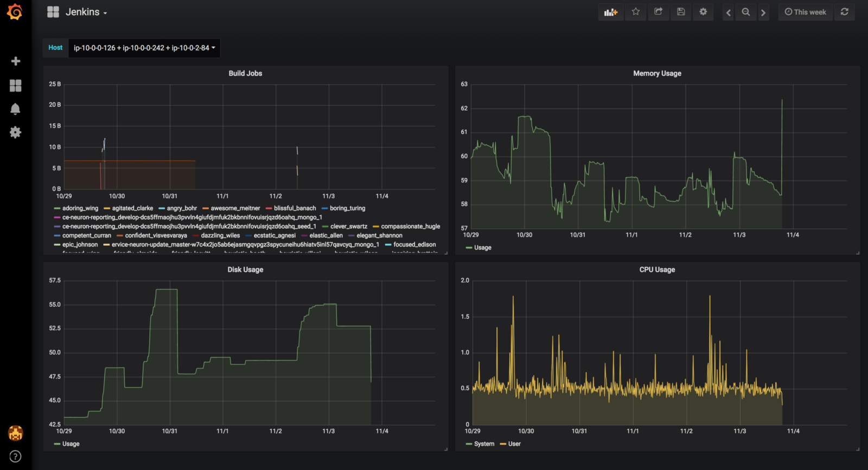Refresh the dashboard
Image resolution: width=868 pixels, height=470 pixels.
845,12
